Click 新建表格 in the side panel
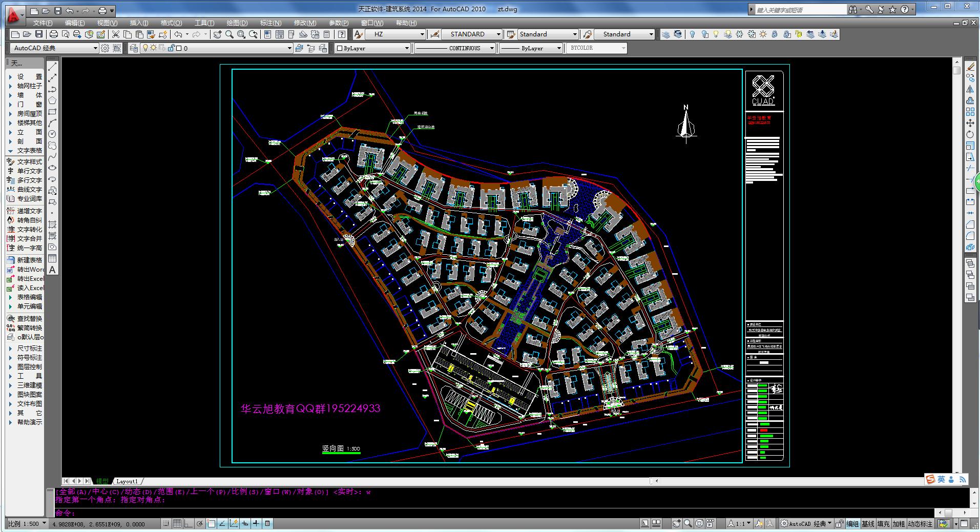Viewport: 980px width, 532px height. (x=29, y=260)
